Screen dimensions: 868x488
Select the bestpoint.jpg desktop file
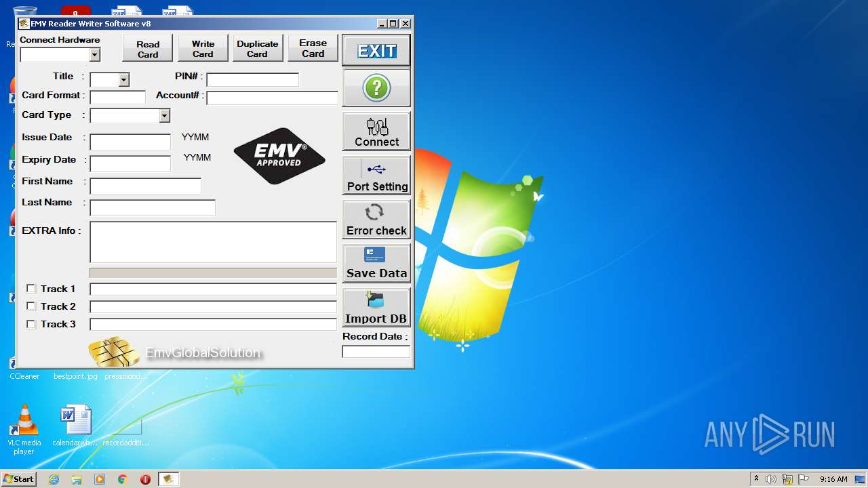coord(75,376)
